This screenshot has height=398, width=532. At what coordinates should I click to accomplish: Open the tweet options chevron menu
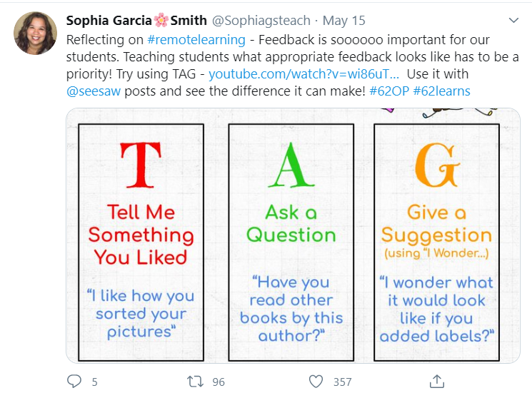click(x=513, y=21)
